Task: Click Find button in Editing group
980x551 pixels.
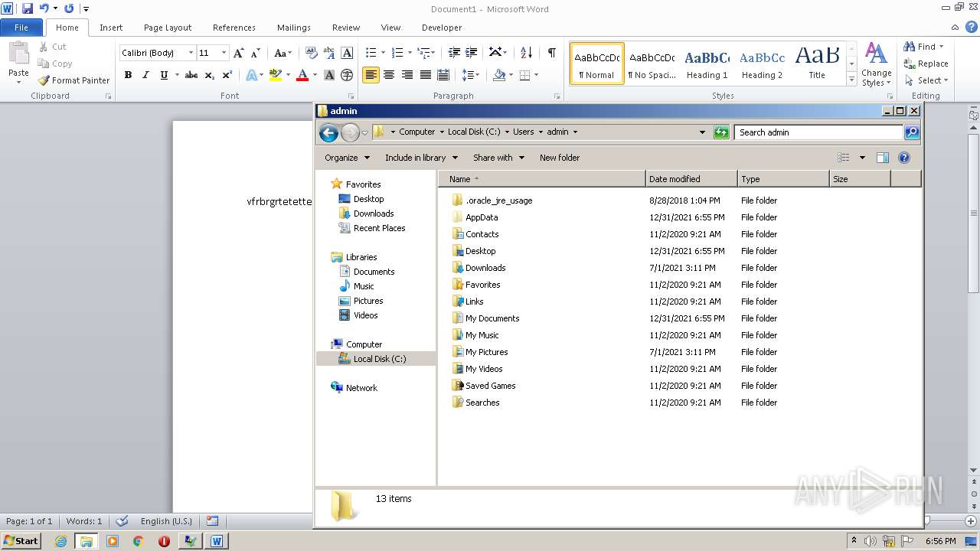Action: coord(925,47)
